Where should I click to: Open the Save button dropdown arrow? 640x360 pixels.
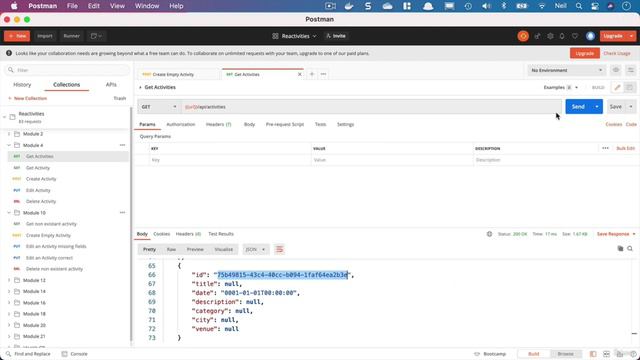(x=631, y=107)
